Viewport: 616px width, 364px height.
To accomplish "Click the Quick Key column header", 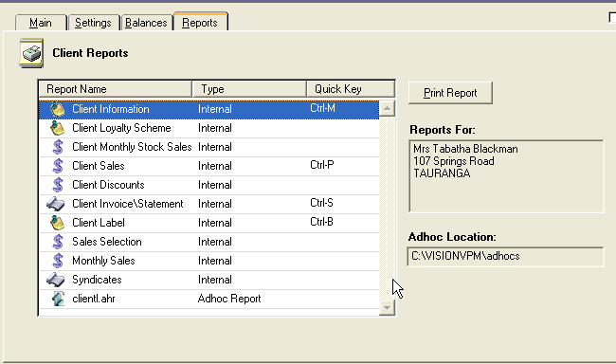I will point(351,89).
